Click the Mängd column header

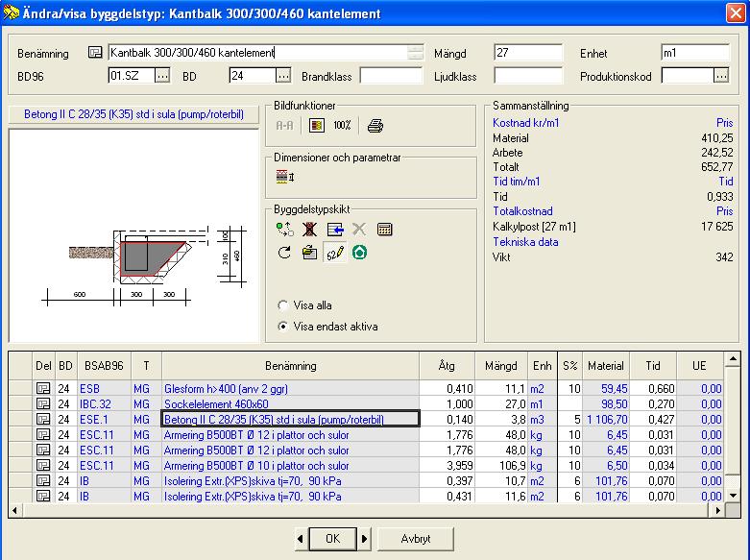(501, 366)
